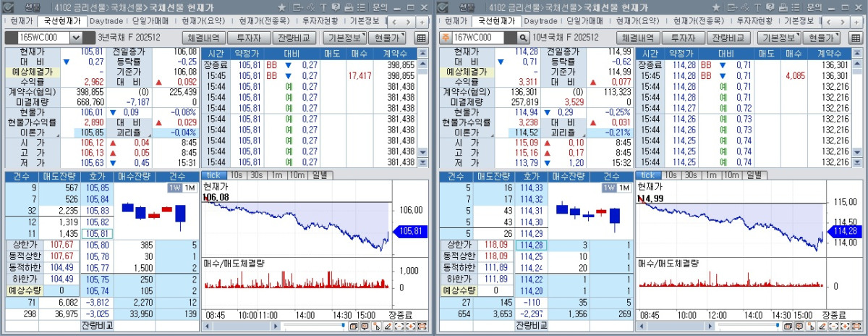Click the link chain icon in left window title bar
Screen dimensions: 868x336
tap(311, 7)
